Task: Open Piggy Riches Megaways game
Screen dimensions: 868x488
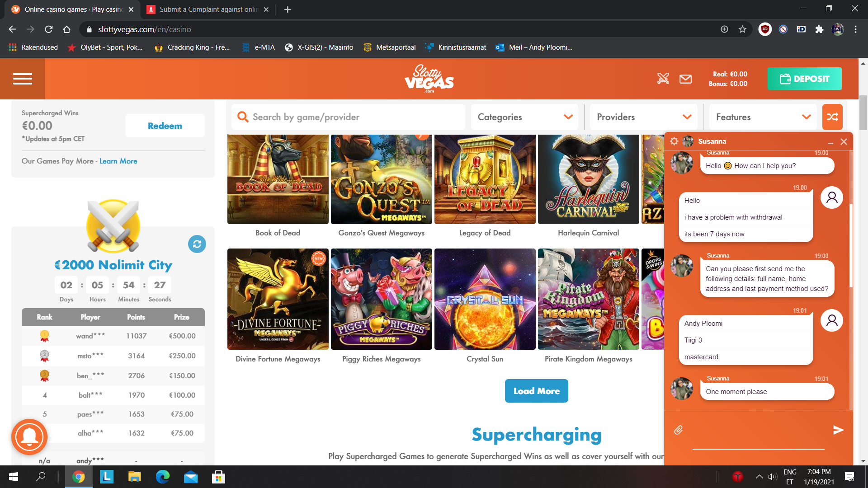Action: click(x=382, y=299)
